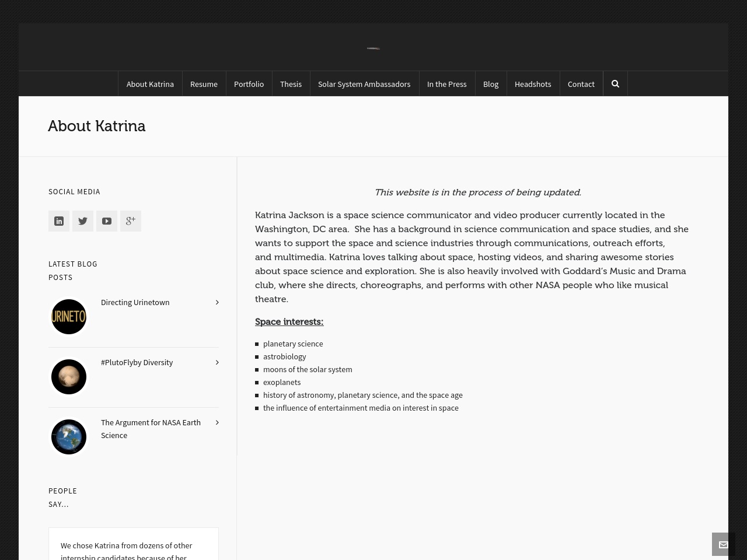
Task: Go to Solar System Ambassadors page
Action: 364,84
